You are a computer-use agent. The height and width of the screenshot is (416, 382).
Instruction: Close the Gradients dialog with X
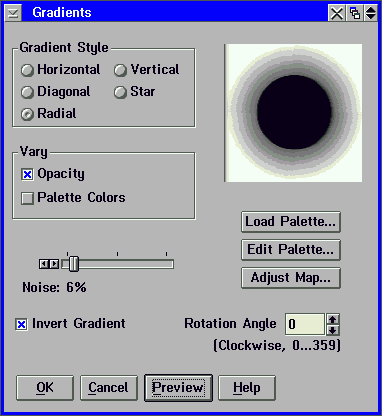tap(337, 13)
